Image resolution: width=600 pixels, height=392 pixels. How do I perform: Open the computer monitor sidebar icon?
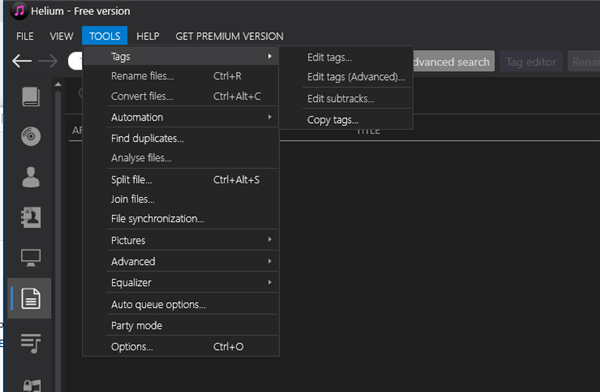tap(31, 258)
